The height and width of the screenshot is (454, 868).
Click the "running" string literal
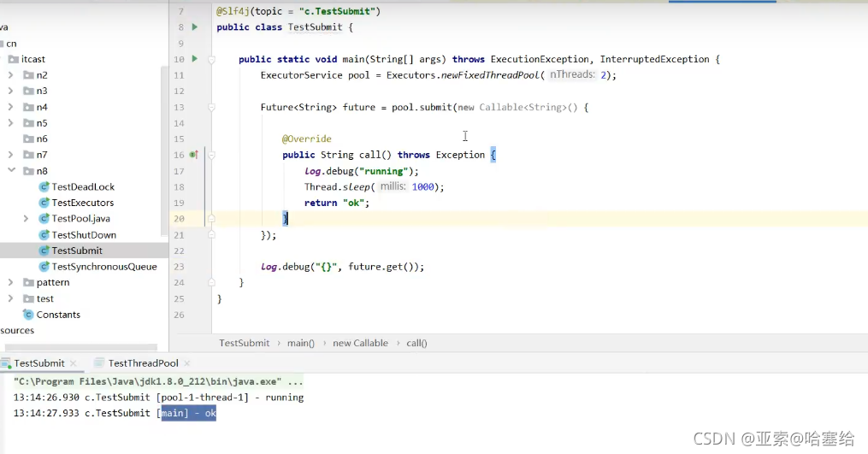pyautogui.click(x=384, y=171)
